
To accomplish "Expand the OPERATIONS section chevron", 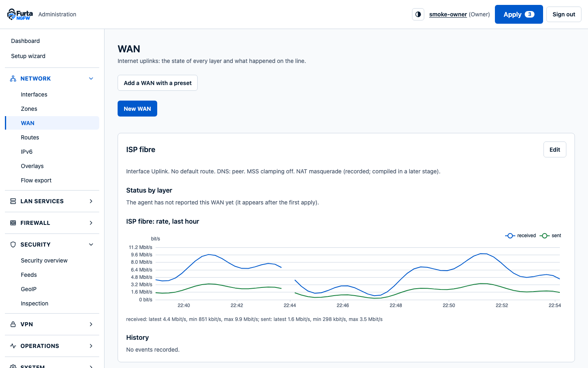I will pos(91,346).
